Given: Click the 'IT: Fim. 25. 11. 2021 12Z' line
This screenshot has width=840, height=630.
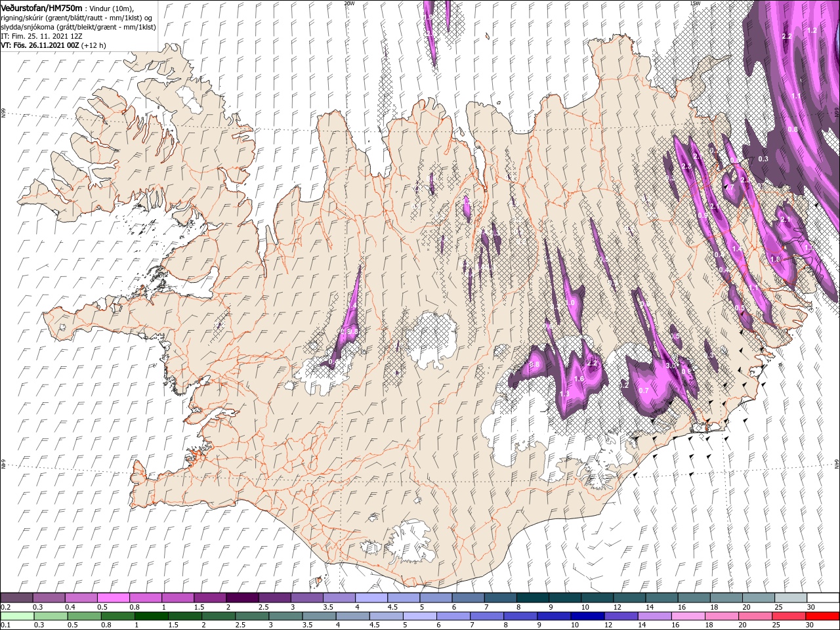Looking at the screenshot, I should [40, 36].
